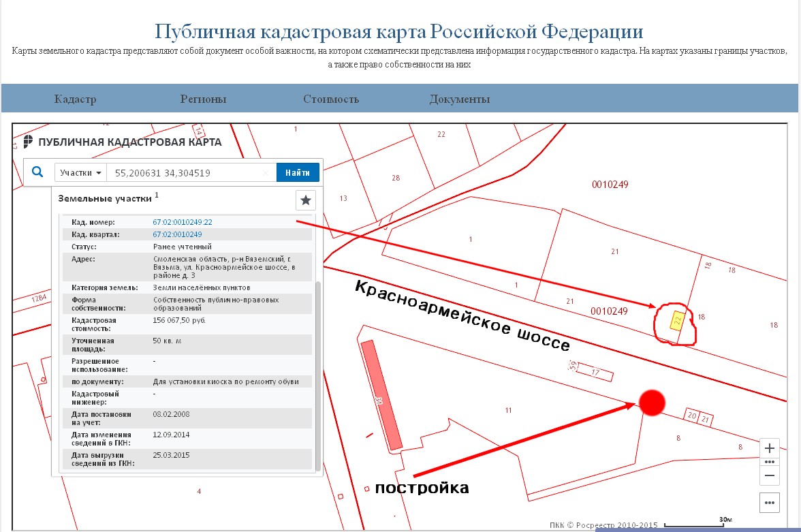The height and width of the screenshot is (532, 801).
Task: Open the Документы menu item
Action: 459,99
